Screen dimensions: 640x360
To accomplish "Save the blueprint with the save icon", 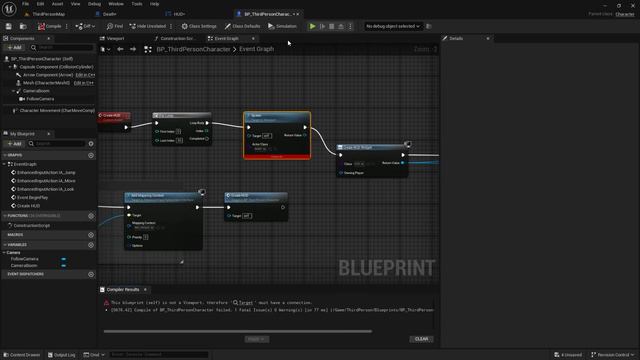I will [9, 26].
